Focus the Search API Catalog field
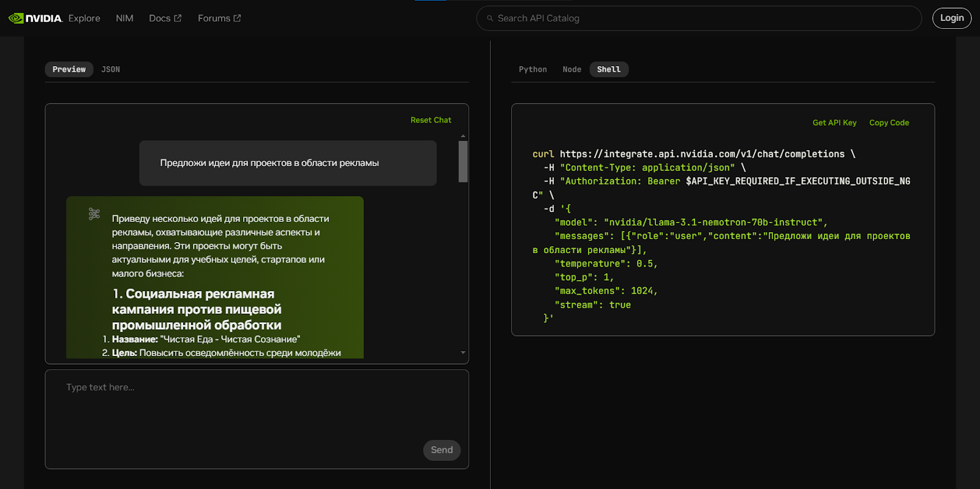Viewport: 980px width, 489px height. pos(699,18)
